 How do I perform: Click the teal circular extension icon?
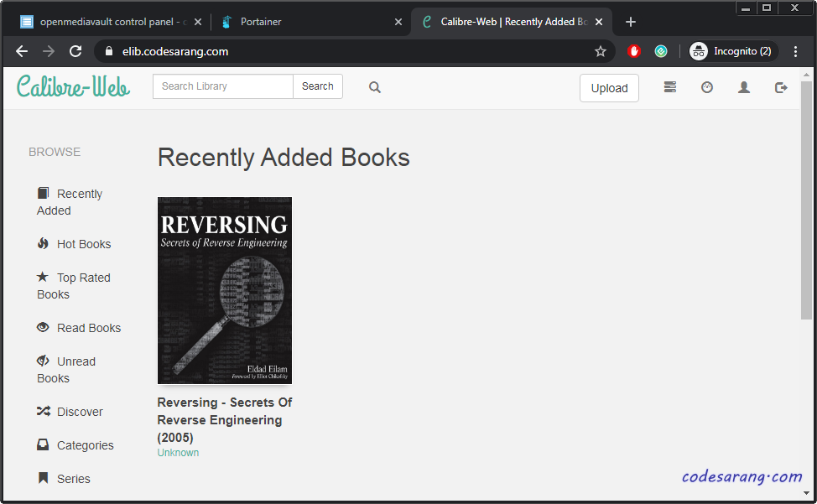coord(661,51)
